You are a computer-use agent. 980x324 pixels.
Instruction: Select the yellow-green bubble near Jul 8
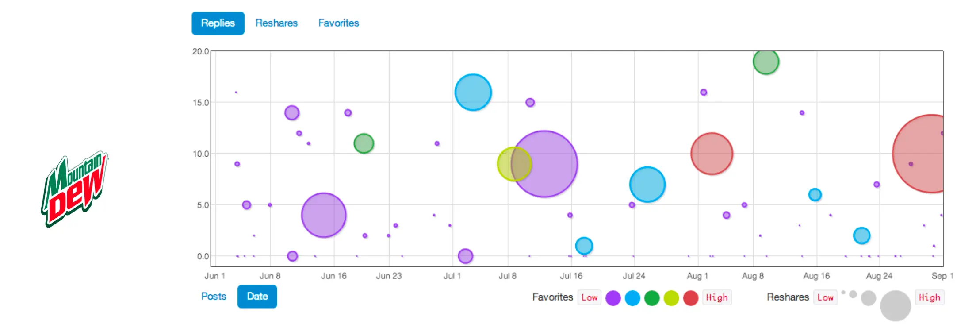pos(506,164)
